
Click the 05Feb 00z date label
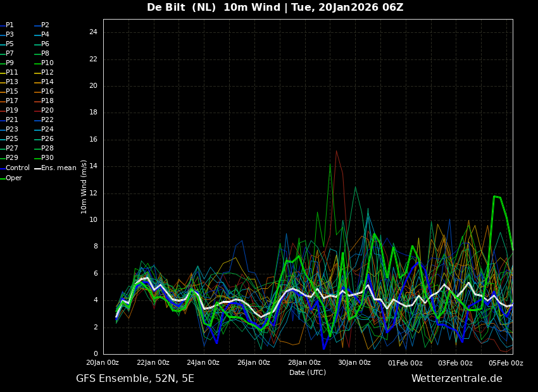click(506, 363)
